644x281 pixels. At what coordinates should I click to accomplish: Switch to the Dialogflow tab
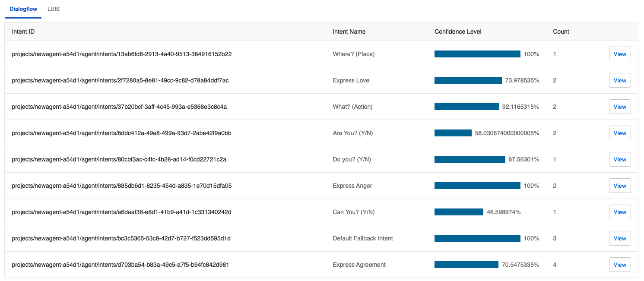[23, 9]
